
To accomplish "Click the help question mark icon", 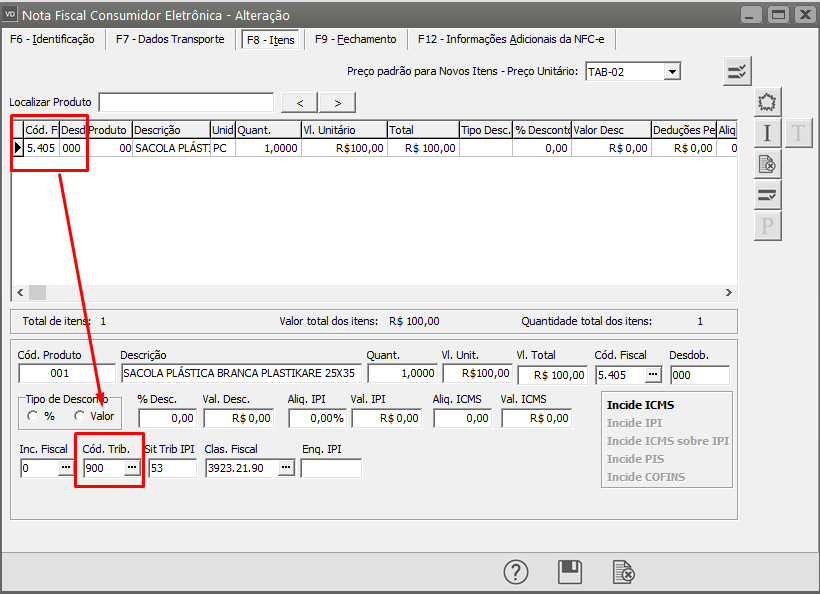I will (x=515, y=572).
